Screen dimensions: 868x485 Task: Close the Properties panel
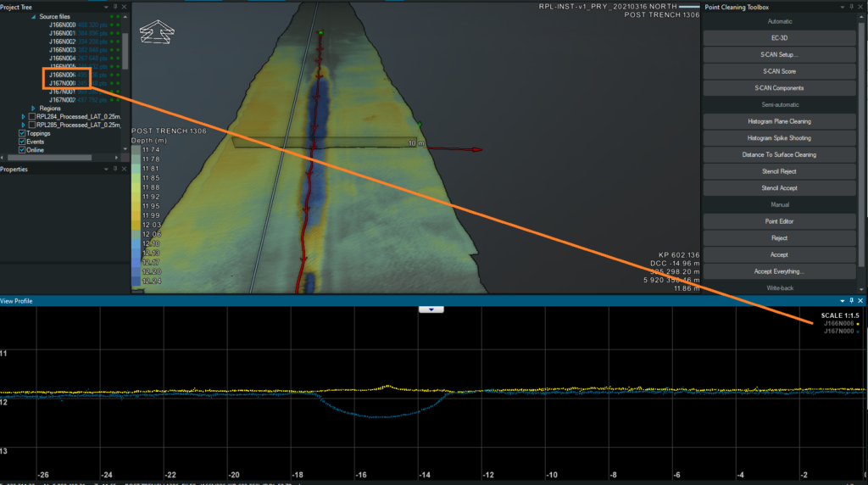point(124,169)
